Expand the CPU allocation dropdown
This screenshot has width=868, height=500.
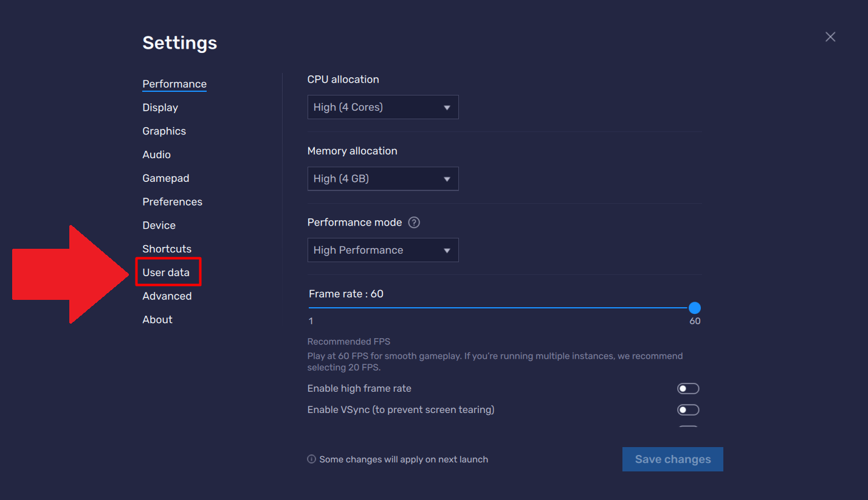[x=383, y=107]
